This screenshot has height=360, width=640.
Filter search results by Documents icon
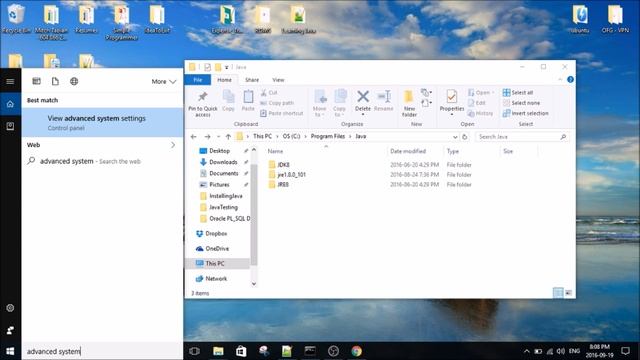[55, 81]
